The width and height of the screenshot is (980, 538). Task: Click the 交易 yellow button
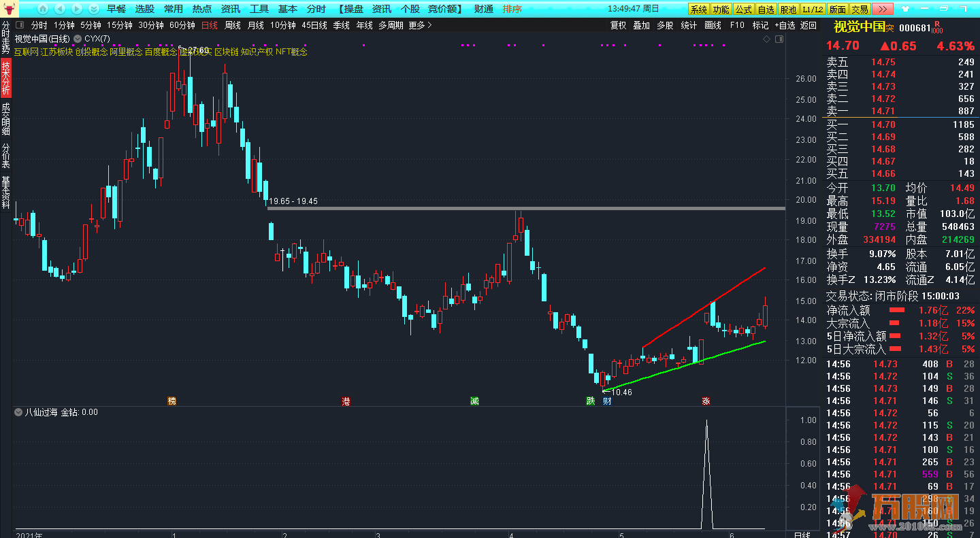pos(860,10)
